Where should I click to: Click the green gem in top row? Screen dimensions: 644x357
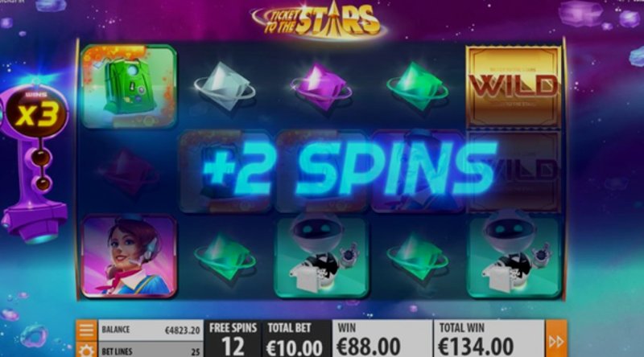[x=417, y=86]
